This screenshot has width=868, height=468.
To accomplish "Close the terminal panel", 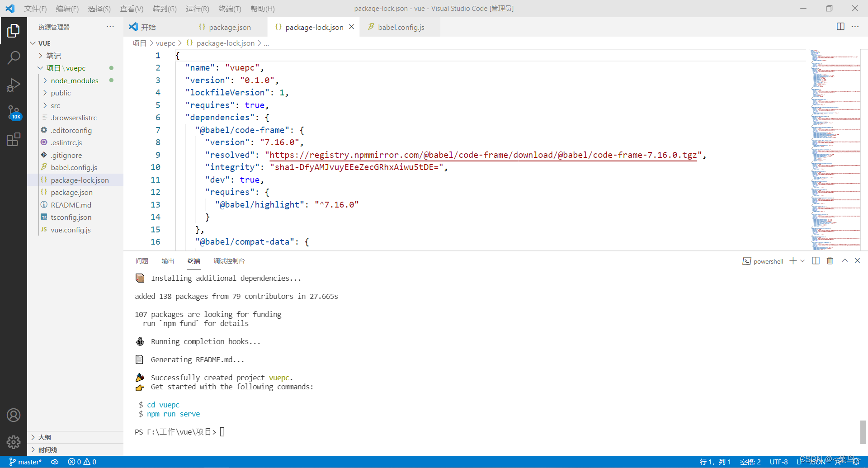I will click(857, 261).
